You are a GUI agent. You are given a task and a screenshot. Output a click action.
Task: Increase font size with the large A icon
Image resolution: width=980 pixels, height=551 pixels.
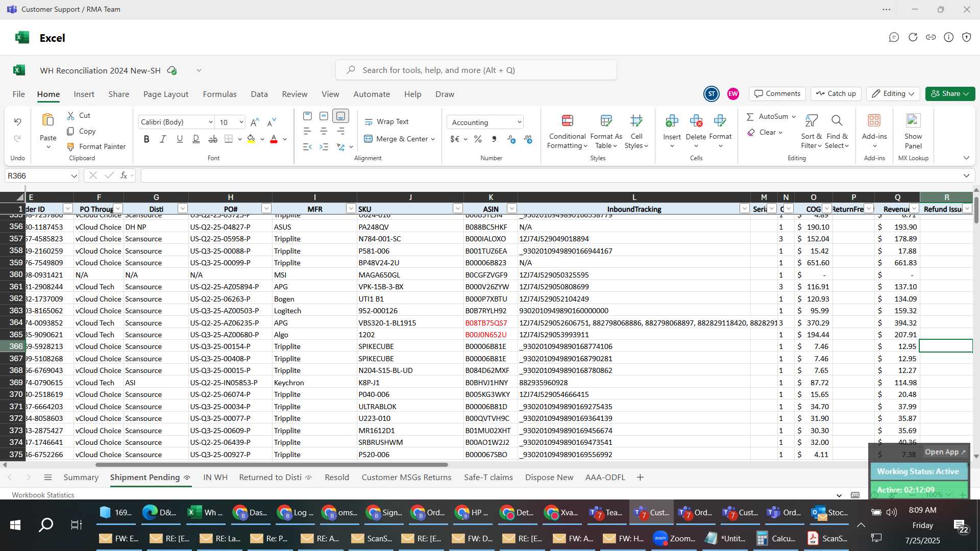click(x=255, y=122)
